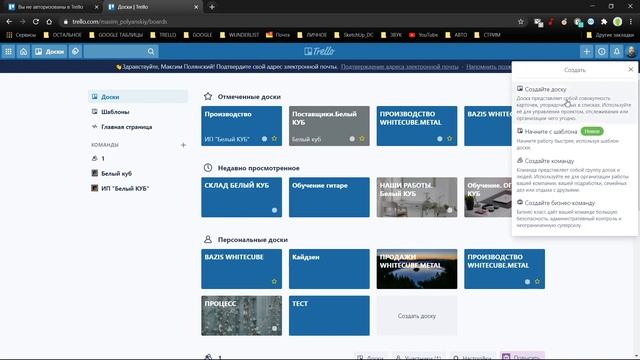Open the YouTube bookmark

click(x=423, y=35)
